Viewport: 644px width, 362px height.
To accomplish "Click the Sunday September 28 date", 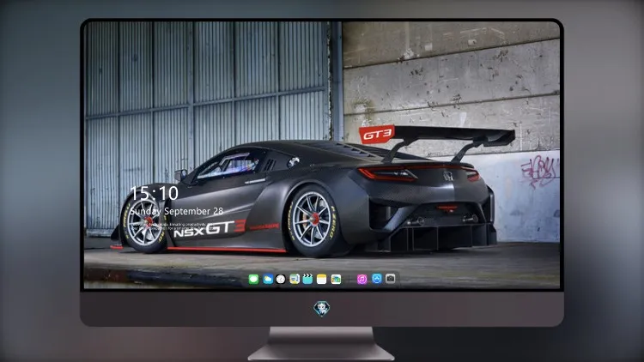I will point(176,211).
